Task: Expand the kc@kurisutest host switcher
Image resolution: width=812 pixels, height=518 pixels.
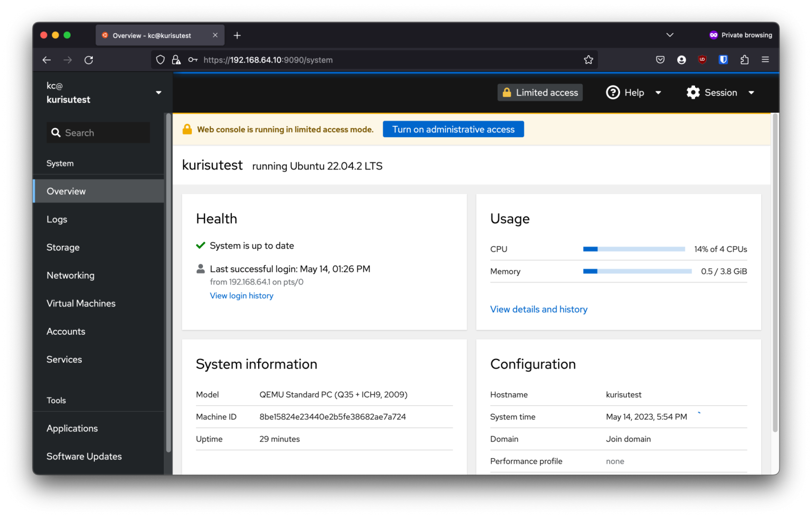Action: 103,92
